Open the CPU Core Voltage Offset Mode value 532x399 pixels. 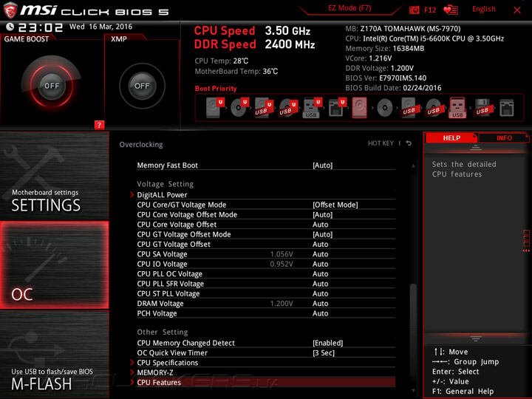pos(323,214)
